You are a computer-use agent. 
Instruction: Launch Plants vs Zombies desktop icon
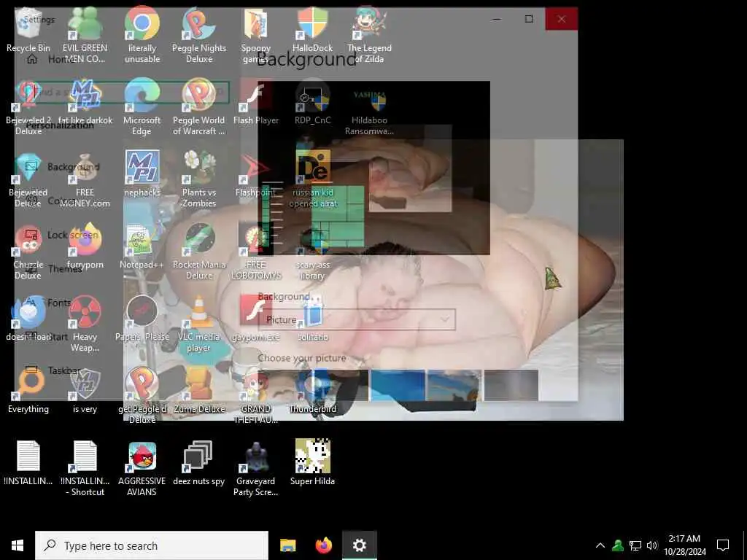(x=199, y=179)
